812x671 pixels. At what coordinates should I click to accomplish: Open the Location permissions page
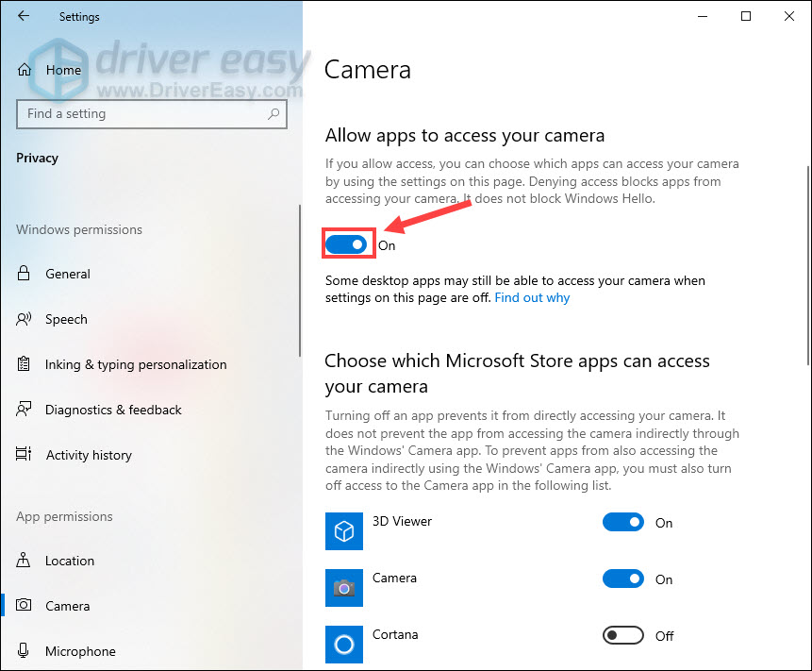pos(70,561)
